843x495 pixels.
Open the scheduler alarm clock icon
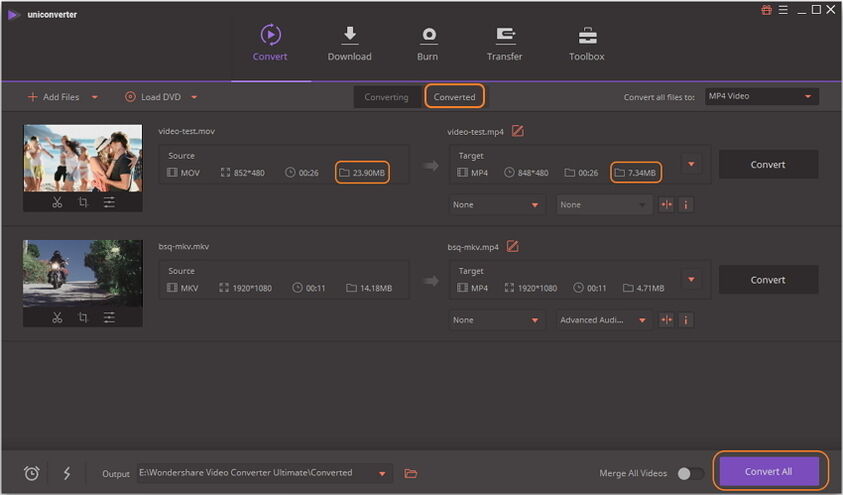(x=32, y=473)
